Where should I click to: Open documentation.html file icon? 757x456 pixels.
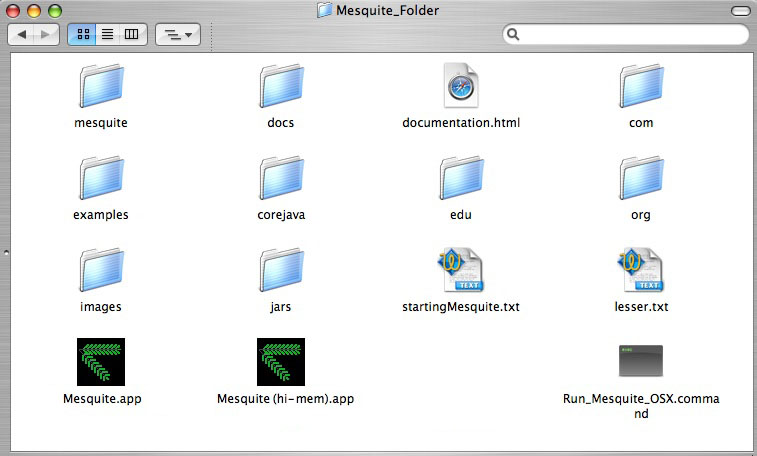coord(461,86)
